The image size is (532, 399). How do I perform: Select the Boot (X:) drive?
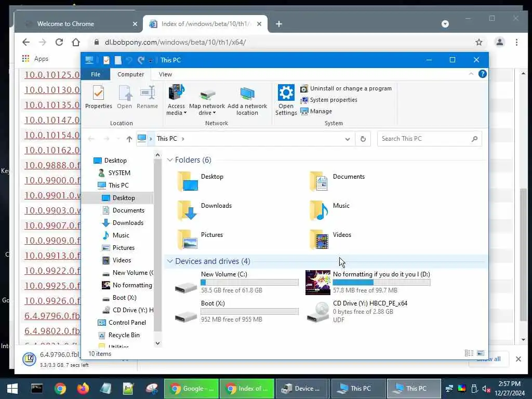236,312
